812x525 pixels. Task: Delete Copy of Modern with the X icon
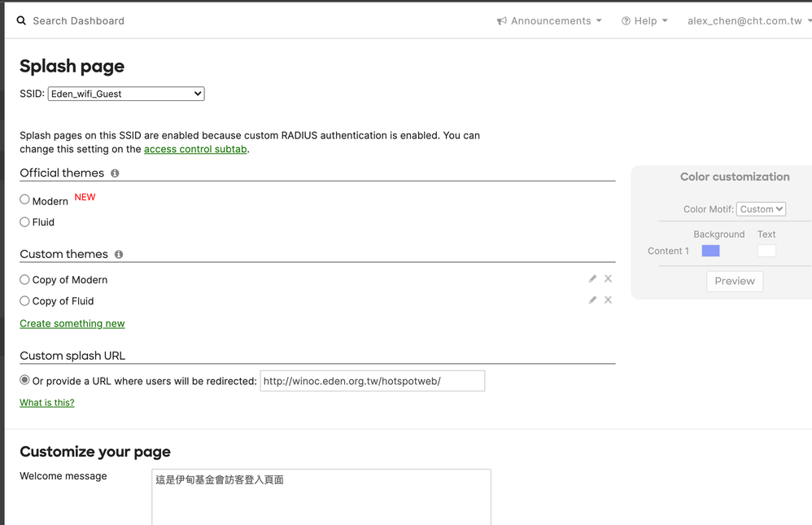tap(608, 278)
